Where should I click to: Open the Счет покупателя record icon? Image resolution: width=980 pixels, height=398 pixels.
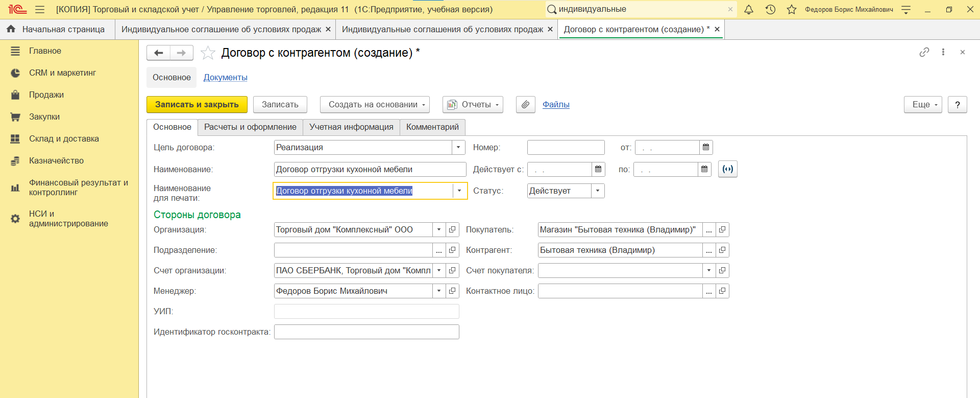[x=722, y=270]
